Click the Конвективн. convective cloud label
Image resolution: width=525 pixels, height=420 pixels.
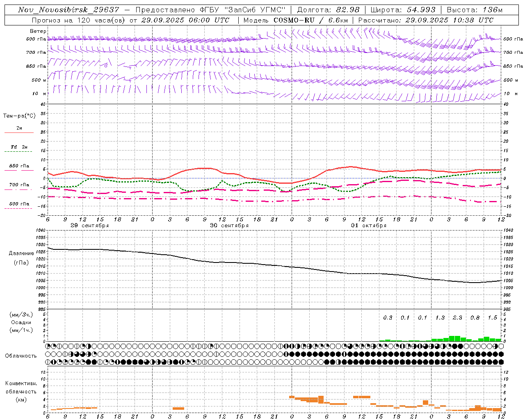pyautogui.click(x=21, y=383)
